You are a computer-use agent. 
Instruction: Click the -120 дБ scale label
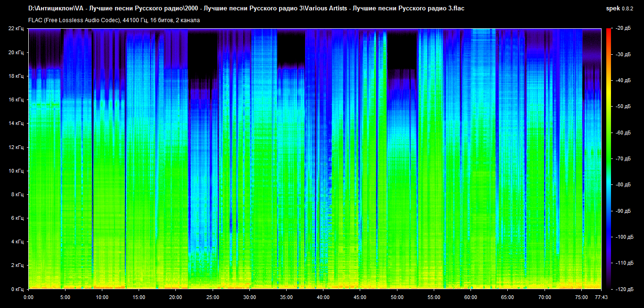624,289
